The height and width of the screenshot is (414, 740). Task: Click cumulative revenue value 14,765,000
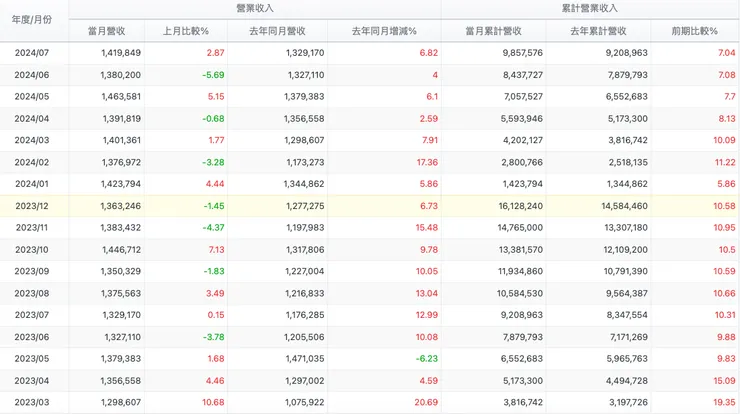click(x=521, y=228)
